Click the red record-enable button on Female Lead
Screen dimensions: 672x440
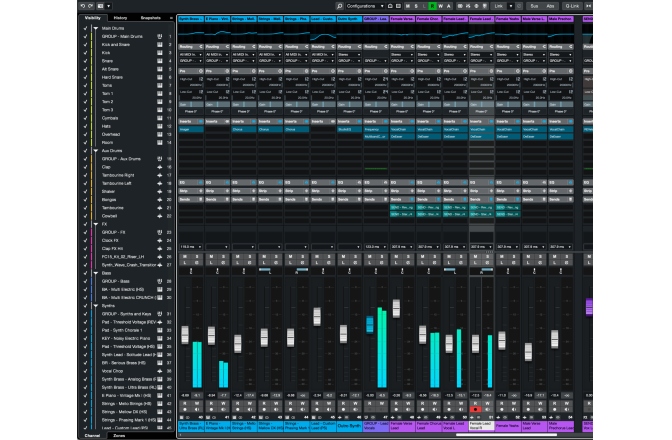[x=477, y=409]
